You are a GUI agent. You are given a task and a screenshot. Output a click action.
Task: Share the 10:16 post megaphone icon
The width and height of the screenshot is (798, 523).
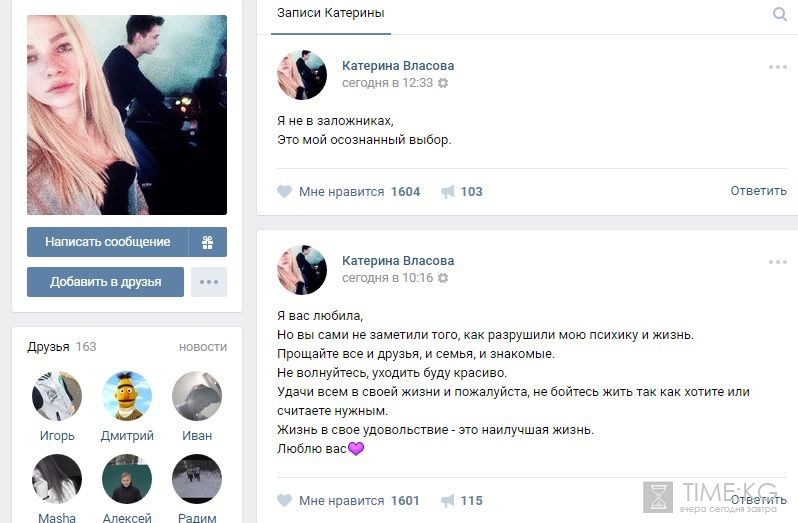(x=447, y=501)
